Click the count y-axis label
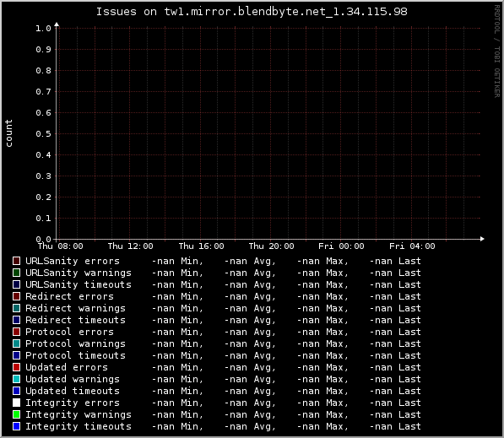The width and height of the screenshot is (504, 438). (x=8, y=133)
